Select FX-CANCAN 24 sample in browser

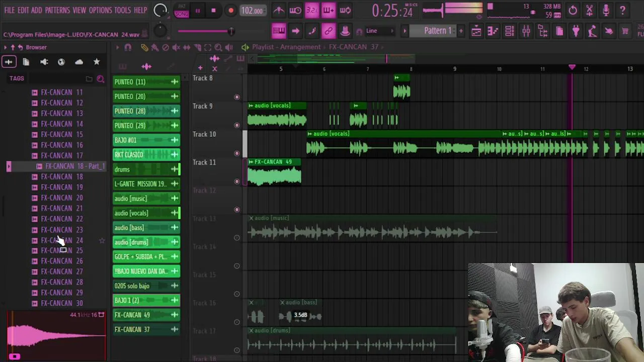(x=62, y=240)
